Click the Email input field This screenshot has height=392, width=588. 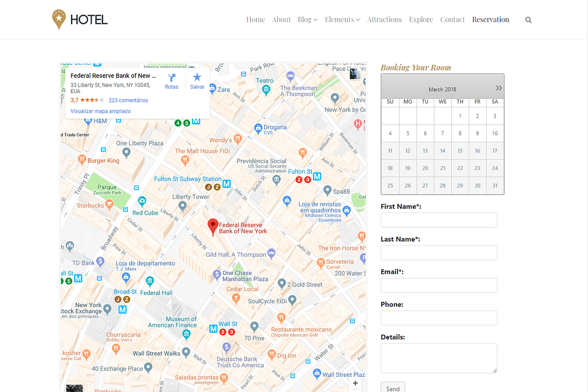[x=439, y=285]
